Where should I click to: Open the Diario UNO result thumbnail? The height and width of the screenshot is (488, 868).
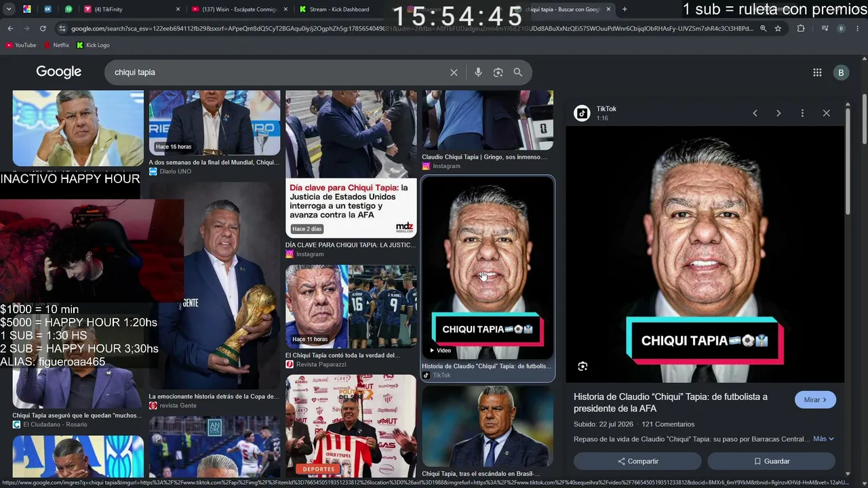pyautogui.click(x=214, y=123)
